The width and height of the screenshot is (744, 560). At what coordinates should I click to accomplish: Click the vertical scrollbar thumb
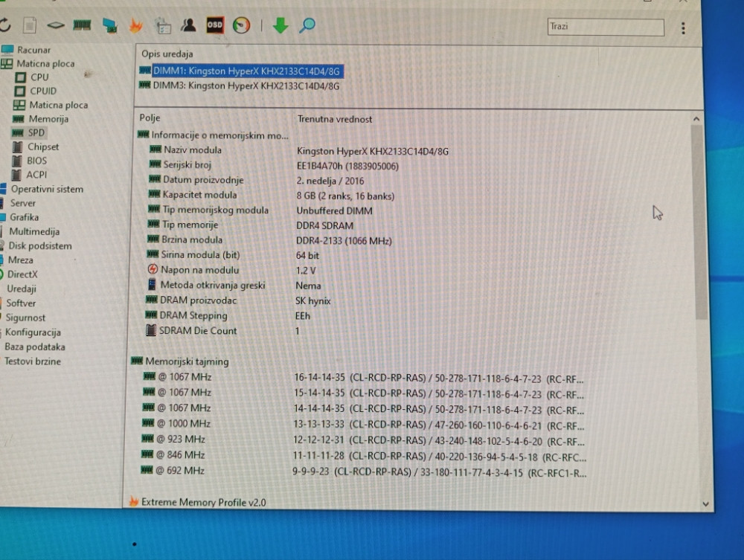coord(699,222)
